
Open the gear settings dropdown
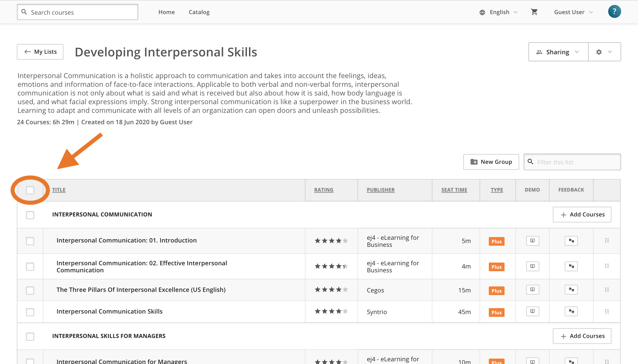point(604,52)
